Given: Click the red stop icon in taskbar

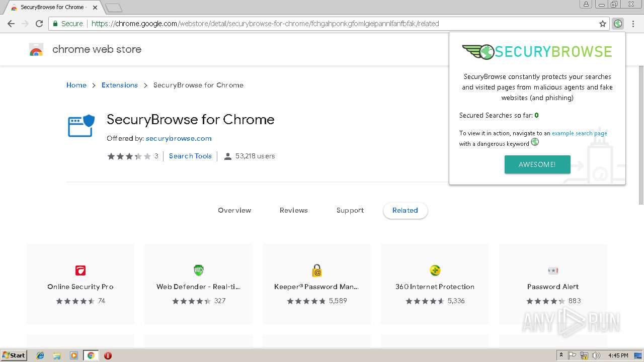Looking at the screenshot, I should coord(108,355).
